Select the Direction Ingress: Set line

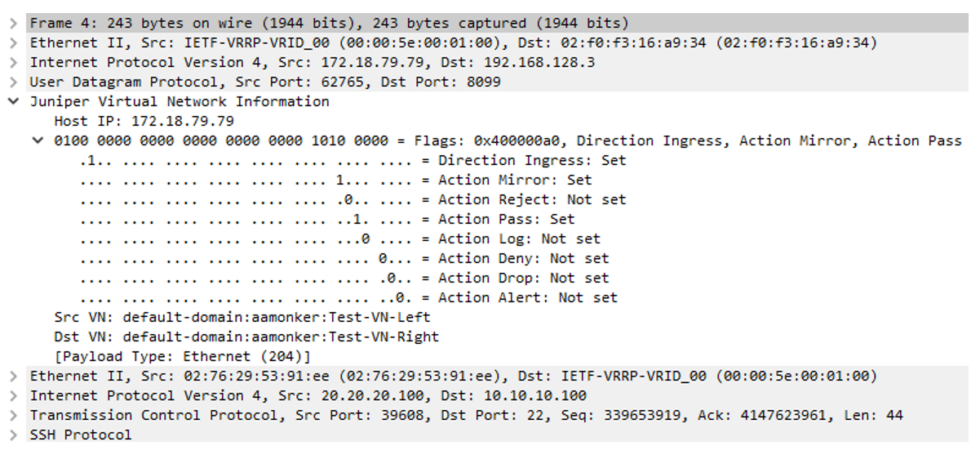[353, 160]
